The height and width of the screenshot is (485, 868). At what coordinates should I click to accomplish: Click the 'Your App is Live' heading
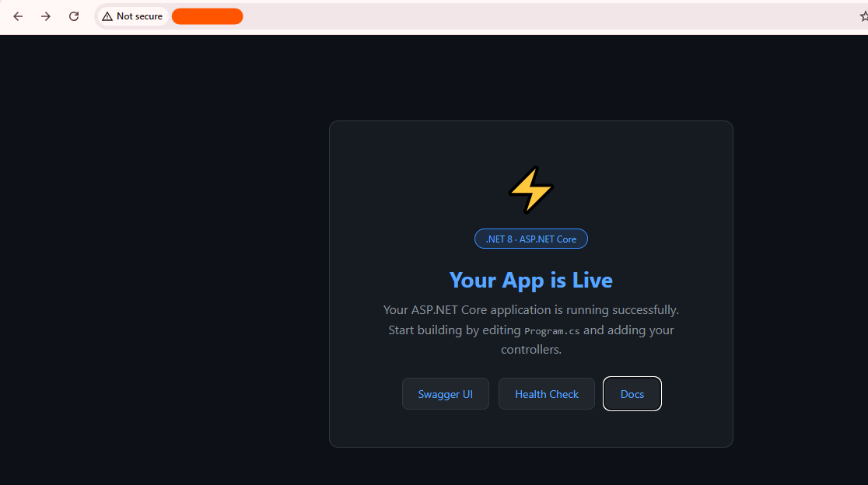[x=531, y=281]
